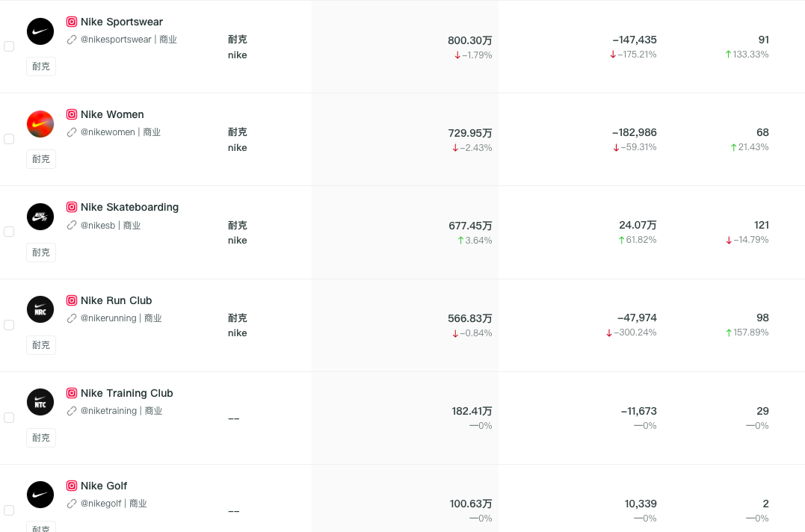Screen dimensions: 805x532
Task: Click Instagram icon beside Nike Sportswear
Action: tap(72, 22)
